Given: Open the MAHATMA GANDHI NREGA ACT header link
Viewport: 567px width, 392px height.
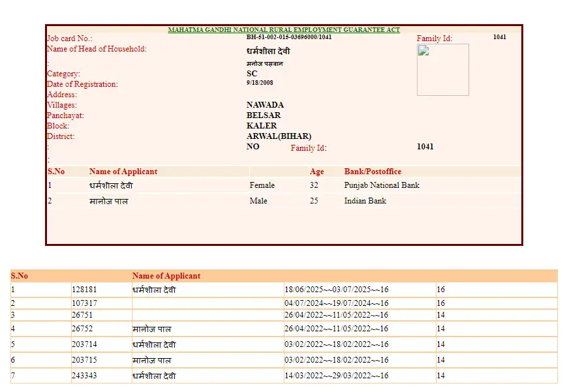Looking at the screenshot, I should 283,29.
